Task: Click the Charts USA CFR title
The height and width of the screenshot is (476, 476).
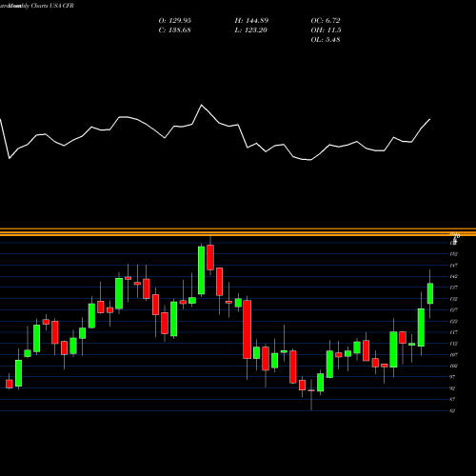Action: pos(52,6)
